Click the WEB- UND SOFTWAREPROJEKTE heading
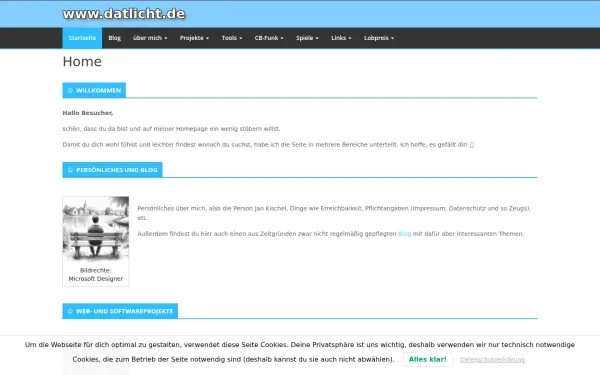The height and width of the screenshot is (375, 600). coord(120,311)
